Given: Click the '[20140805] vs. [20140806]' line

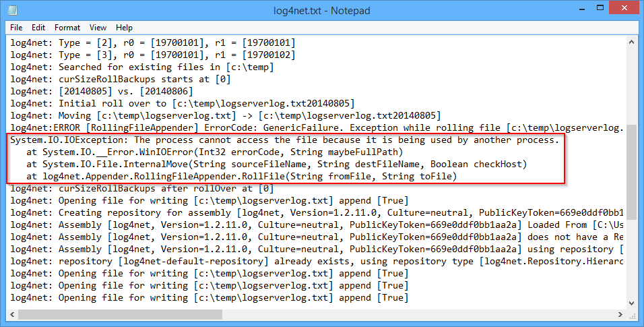Looking at the screenshot, I should click(102, 91).
